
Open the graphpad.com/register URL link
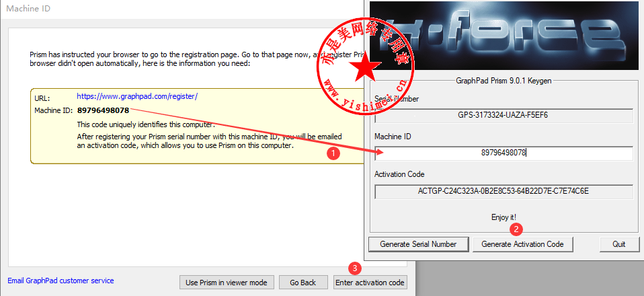coord(137,97)
